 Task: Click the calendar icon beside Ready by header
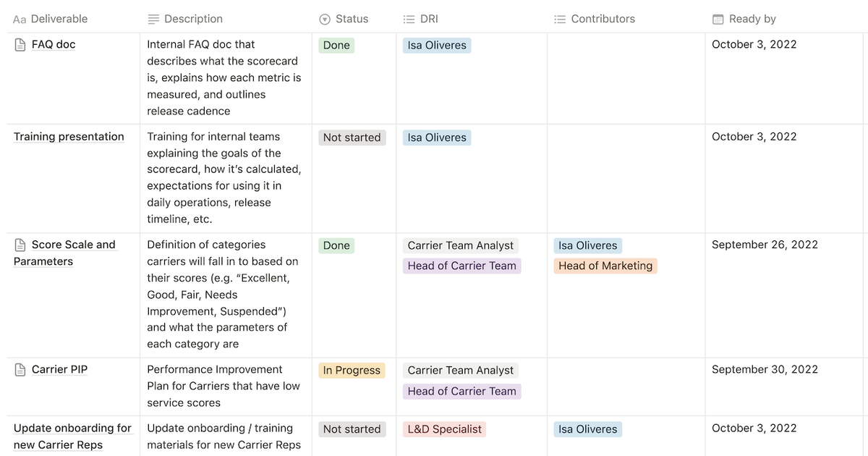(718, 19)
